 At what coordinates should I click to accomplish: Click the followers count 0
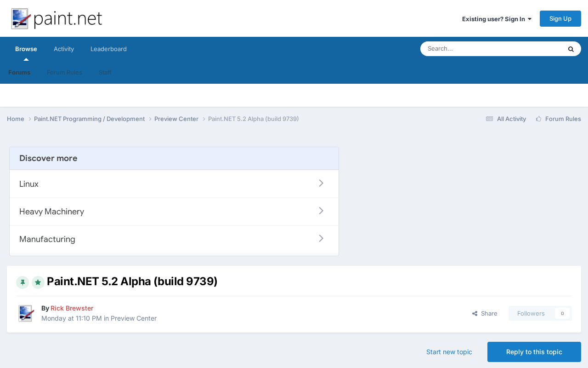562,313
